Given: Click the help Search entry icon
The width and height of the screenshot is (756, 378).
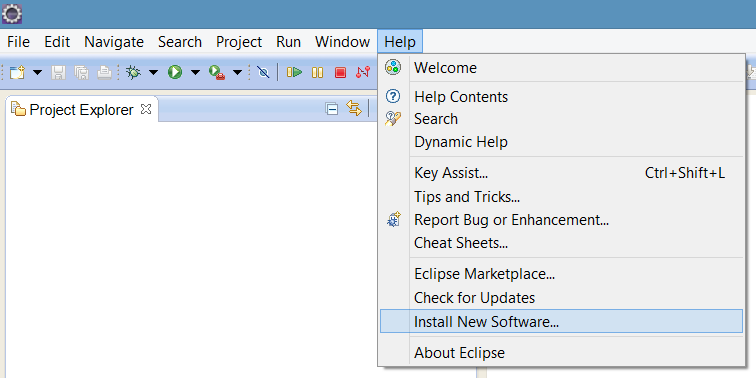Looking at the screenshot, I should click(x=393, y=119).
